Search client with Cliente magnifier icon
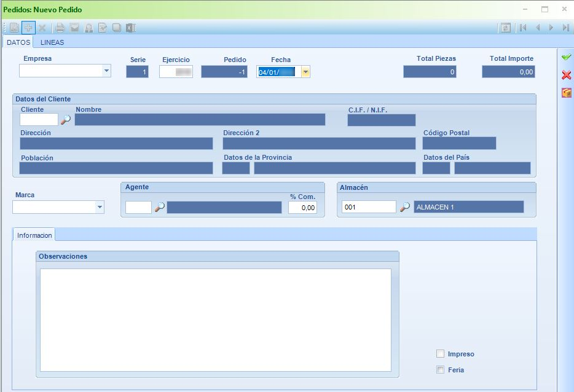Image resolution: width=574 pixels, height=392 pixels. click(66, 120)
